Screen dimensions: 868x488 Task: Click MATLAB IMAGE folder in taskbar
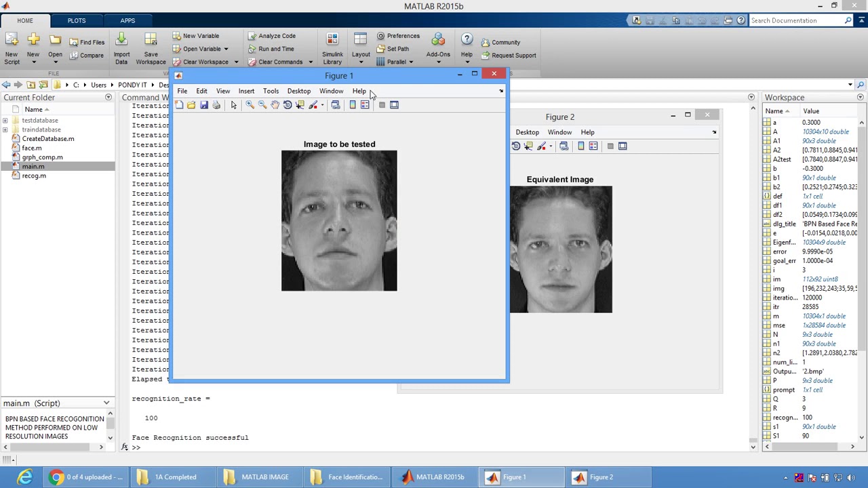(256, 477)
